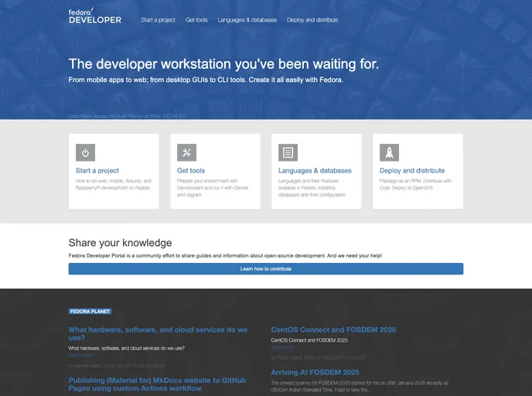Open the Get tools card title link
Screen dimensions: 532x396
click(x=191, y=171)
